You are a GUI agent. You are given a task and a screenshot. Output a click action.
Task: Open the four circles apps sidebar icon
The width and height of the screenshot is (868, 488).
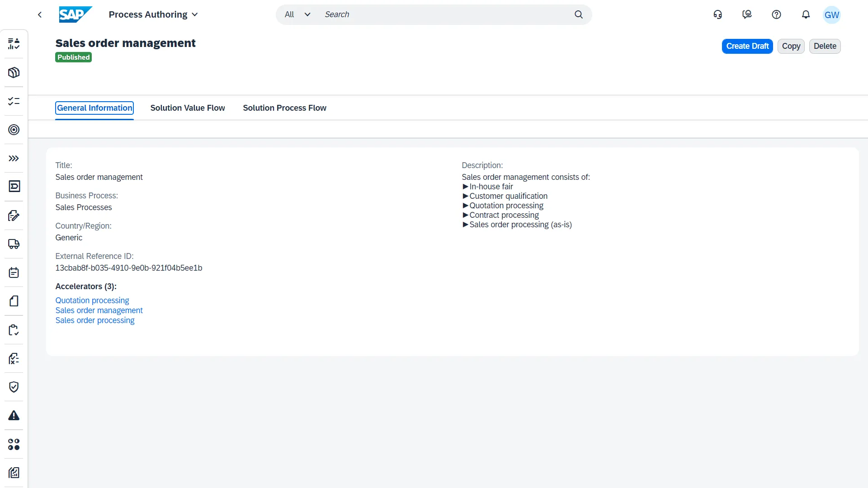pos(14,444)
